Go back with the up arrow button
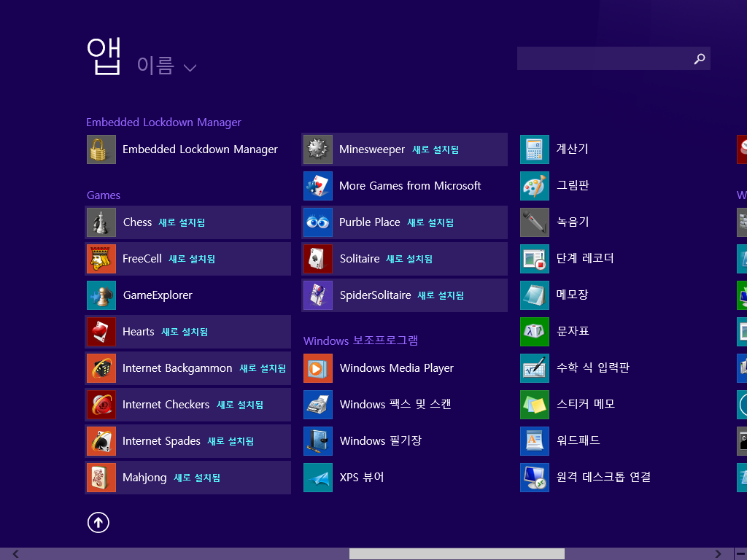 (98, 522)
